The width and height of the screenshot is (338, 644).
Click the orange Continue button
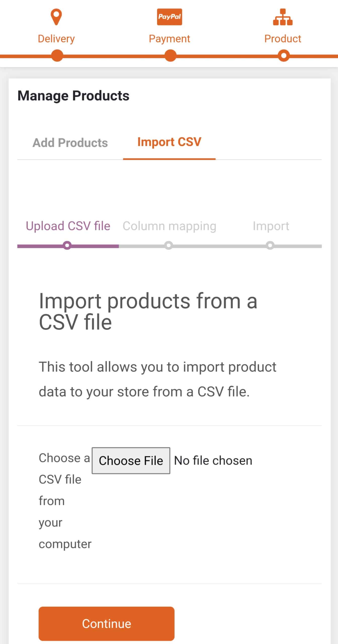107,624
